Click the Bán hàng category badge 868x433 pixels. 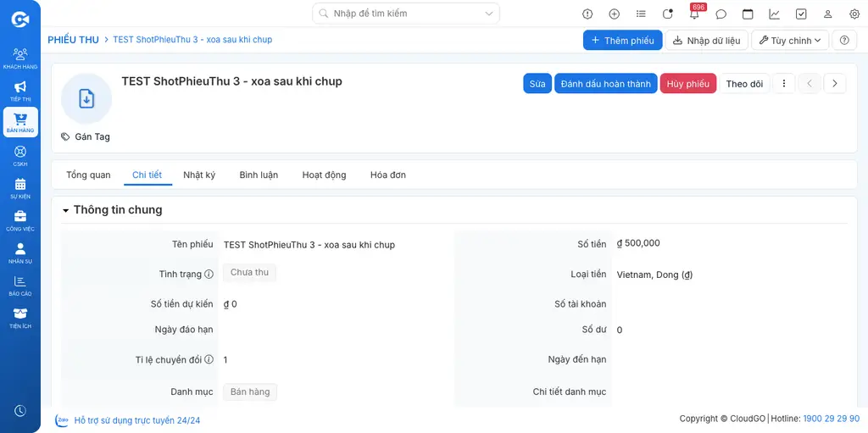point(250,392)
